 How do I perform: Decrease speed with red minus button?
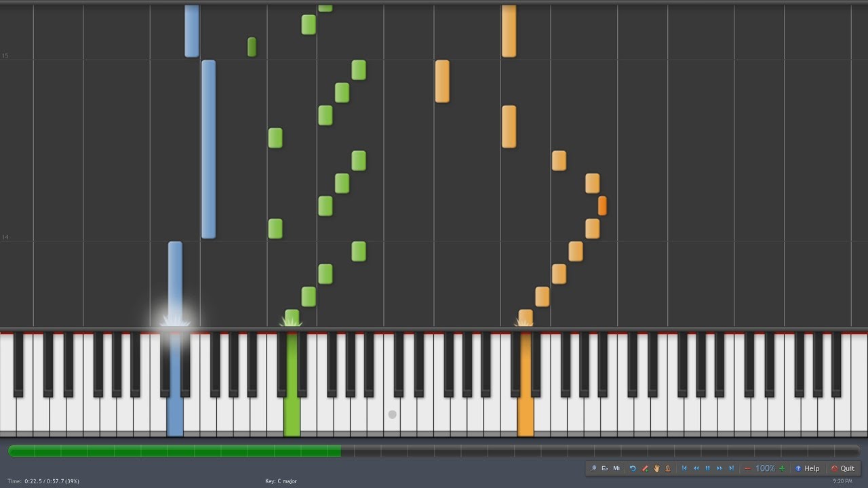pos(747,468)
